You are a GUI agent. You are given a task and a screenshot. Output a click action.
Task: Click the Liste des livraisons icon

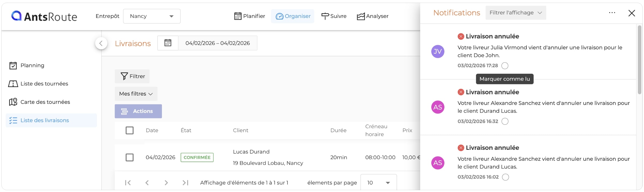(13, 120)
